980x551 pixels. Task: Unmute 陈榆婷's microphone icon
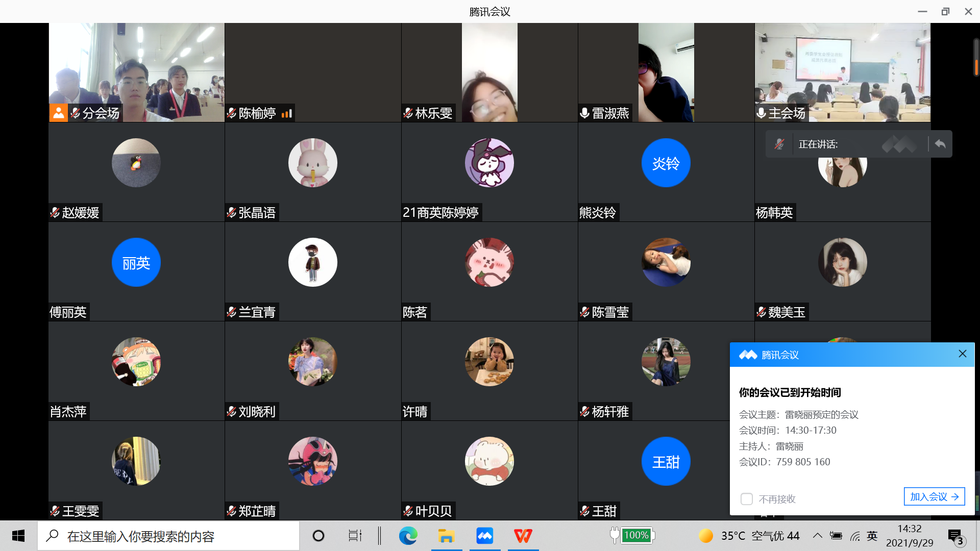coord(231,113)
